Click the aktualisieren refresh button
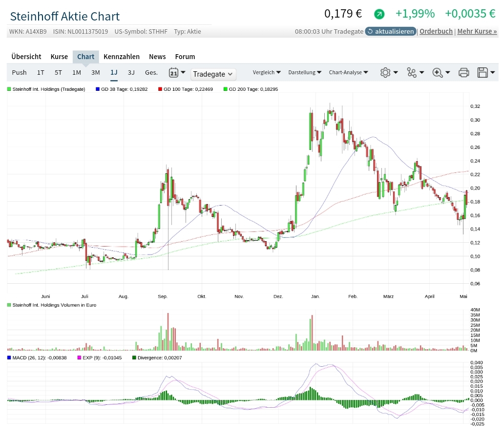 pyautogui.click(x=391, y=31)
